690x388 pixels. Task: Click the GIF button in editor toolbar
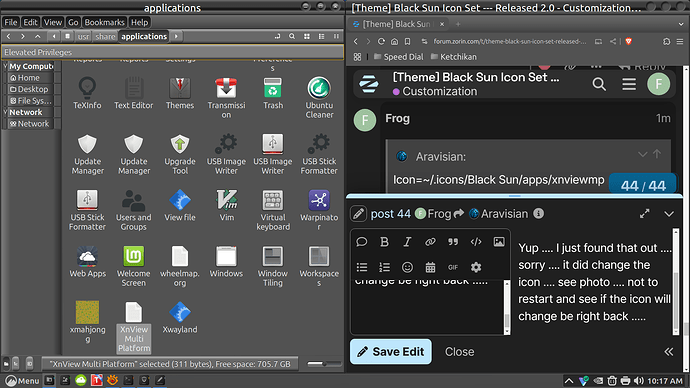[453, 267]
